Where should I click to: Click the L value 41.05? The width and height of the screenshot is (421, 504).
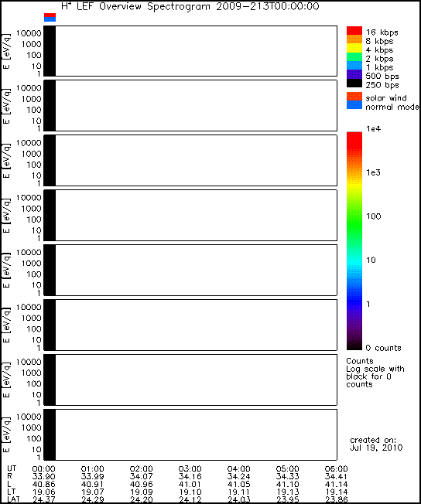239,485
